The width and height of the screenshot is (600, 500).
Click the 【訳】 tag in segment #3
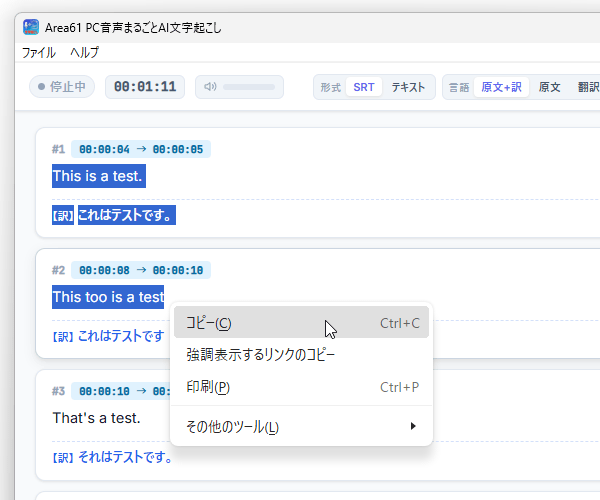point(63,458)
